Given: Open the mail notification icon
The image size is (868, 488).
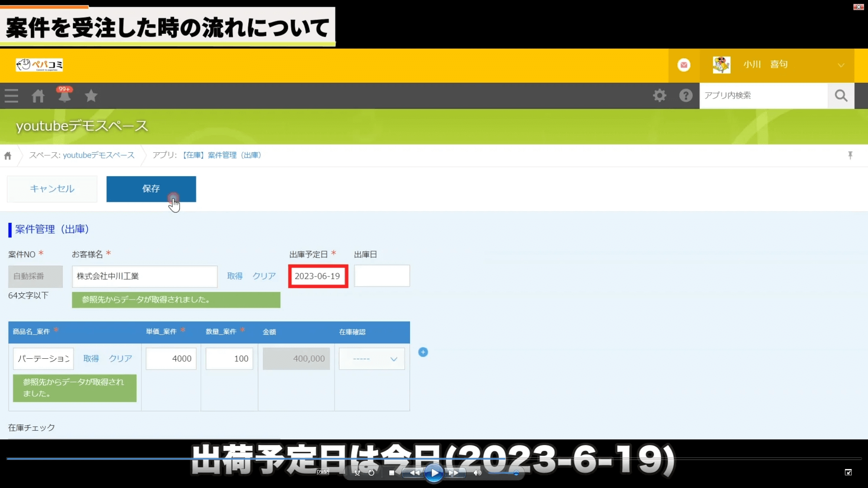Looking at the screenshot, I should click(x=684, y=65).
